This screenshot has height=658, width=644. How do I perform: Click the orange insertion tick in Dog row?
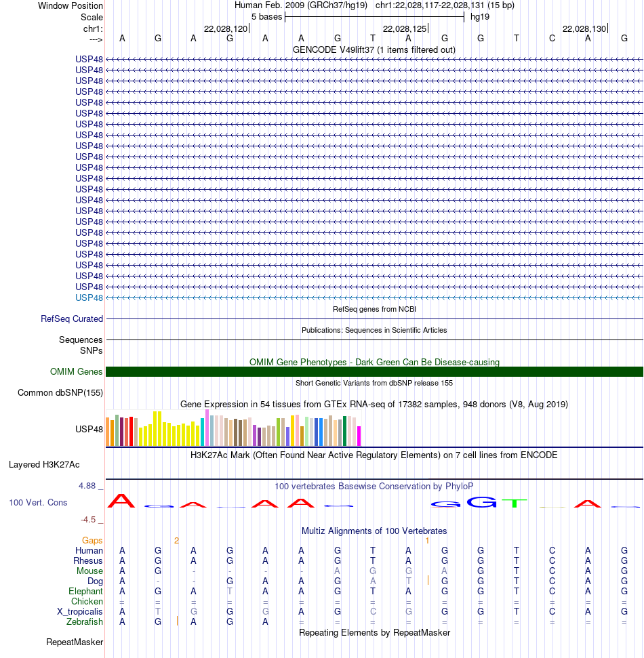(x=428, y=580)
